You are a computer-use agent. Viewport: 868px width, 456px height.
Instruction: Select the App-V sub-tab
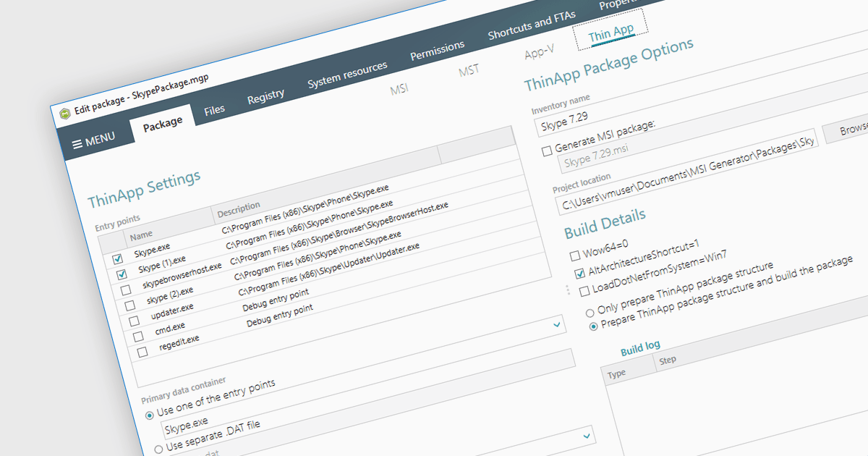pyautogui.click(x=539, y=52)
